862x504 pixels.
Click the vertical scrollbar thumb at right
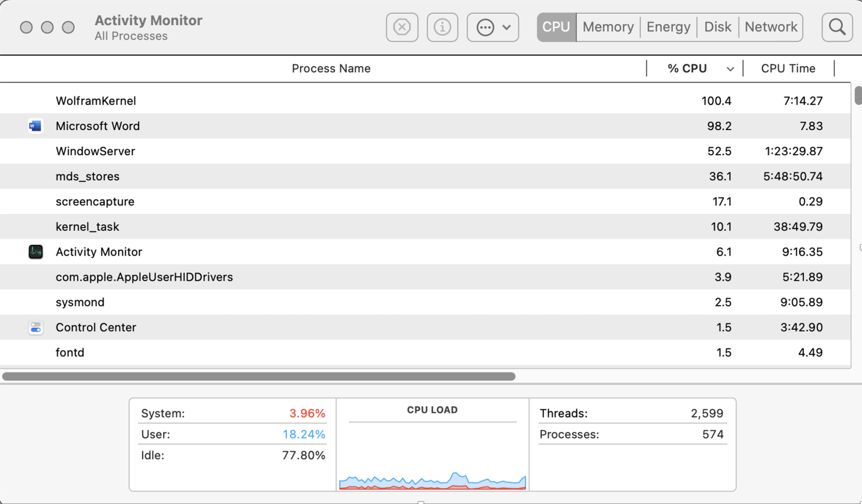point(858,95)
